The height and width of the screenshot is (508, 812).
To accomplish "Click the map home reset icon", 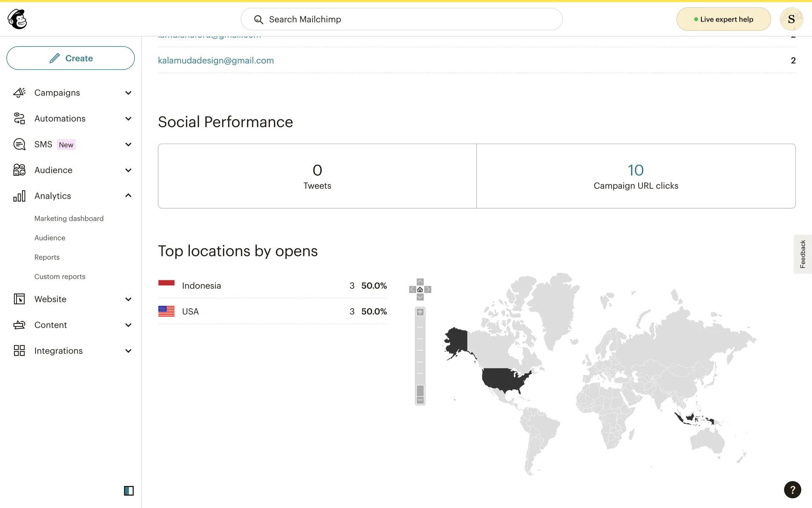I will point(420,290).
